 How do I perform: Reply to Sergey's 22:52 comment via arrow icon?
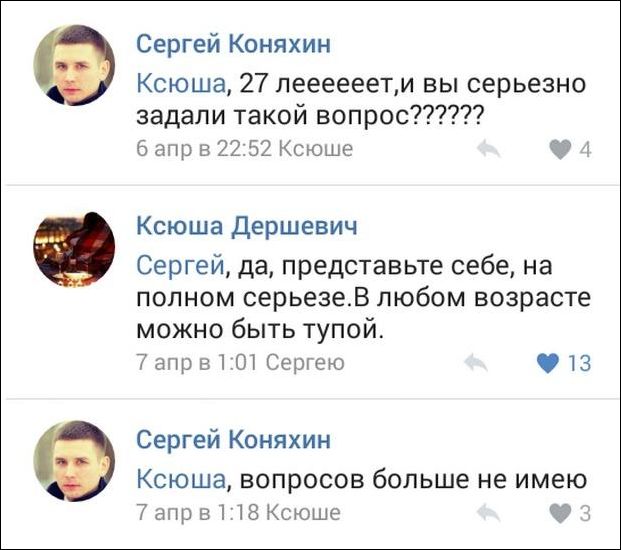click(488, 150)
